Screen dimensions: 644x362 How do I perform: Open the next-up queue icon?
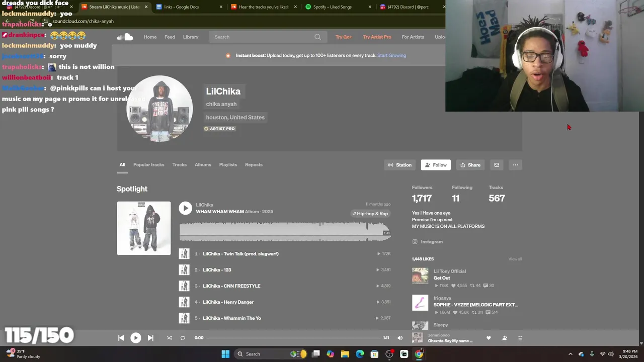point(520,338)
